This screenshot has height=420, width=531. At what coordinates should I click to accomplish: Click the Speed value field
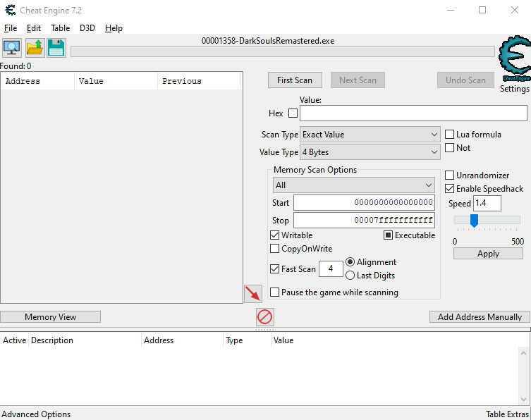point(487,203)
